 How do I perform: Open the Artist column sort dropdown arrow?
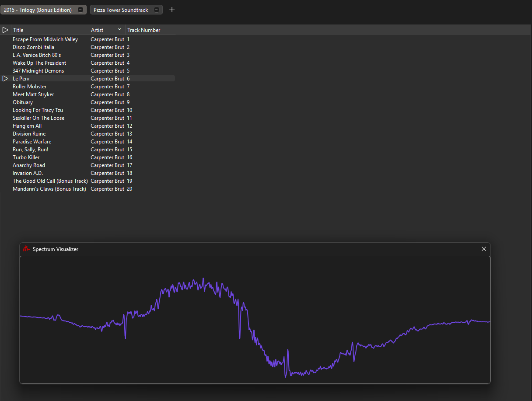tap(119, 30)
